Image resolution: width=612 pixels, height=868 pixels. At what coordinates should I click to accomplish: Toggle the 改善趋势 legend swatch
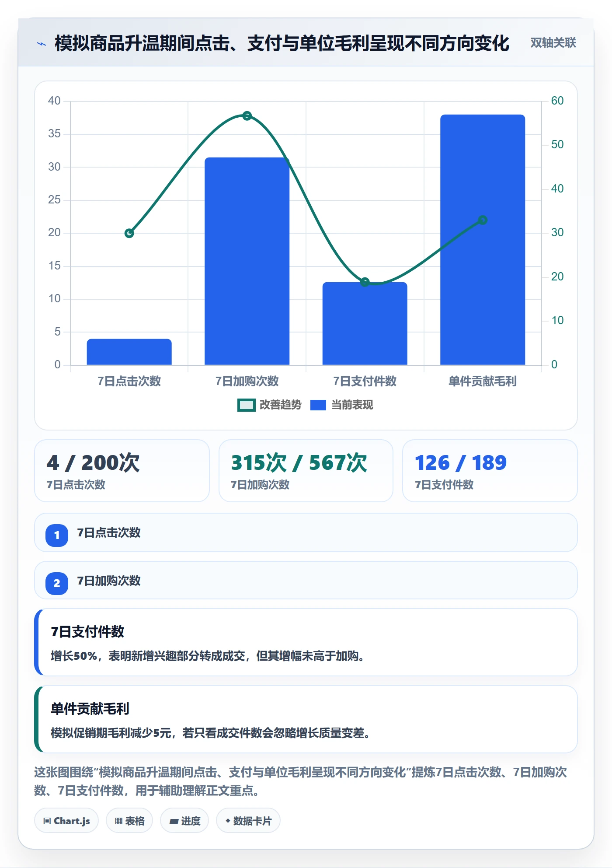click(x=246, y=405)
